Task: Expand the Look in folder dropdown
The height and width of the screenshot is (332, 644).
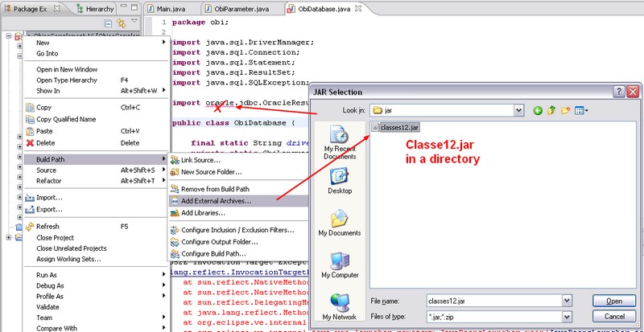Action: tap(518, 109)
